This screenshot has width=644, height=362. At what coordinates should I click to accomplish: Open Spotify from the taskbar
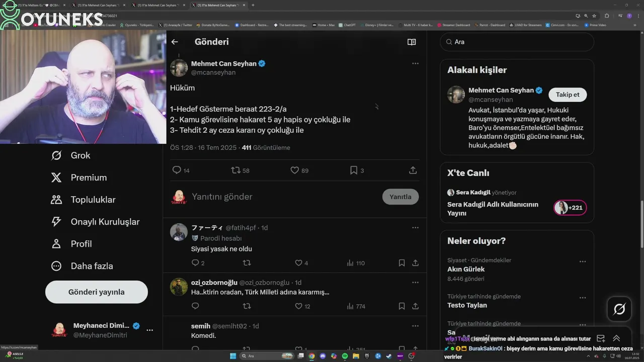click(345, 356)
